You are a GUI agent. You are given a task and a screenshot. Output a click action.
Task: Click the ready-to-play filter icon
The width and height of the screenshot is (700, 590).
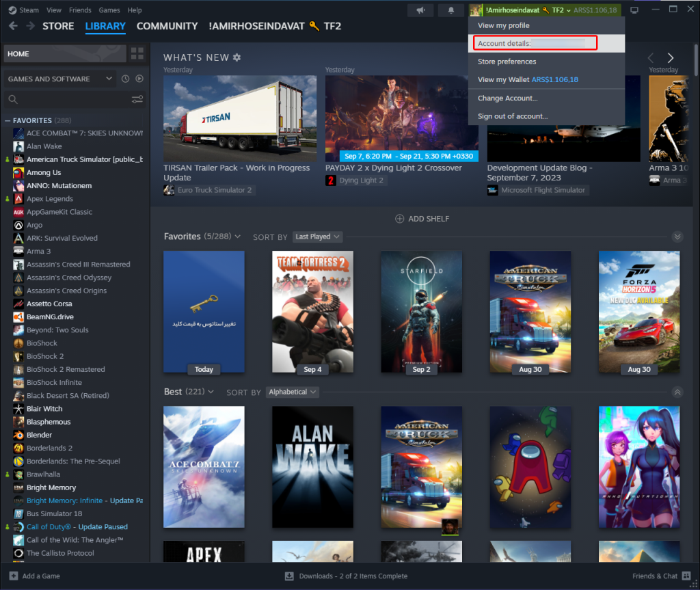139,79
